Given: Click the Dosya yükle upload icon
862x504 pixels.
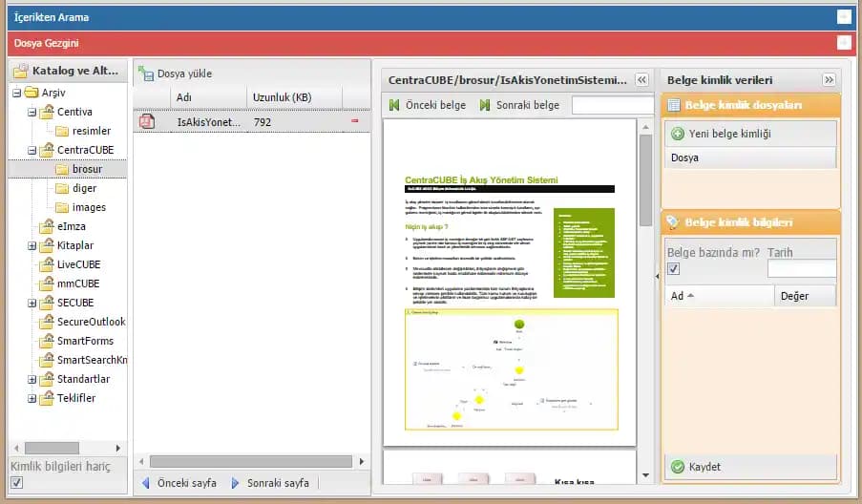Looking at the screenshot, I should tap(146, 73).
